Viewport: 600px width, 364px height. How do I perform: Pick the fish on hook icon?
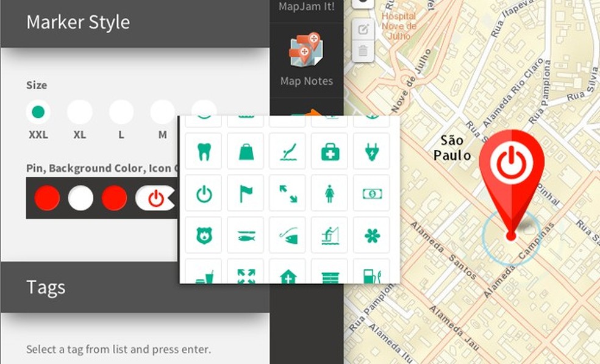pyautogui.click(x=288, y=235)
